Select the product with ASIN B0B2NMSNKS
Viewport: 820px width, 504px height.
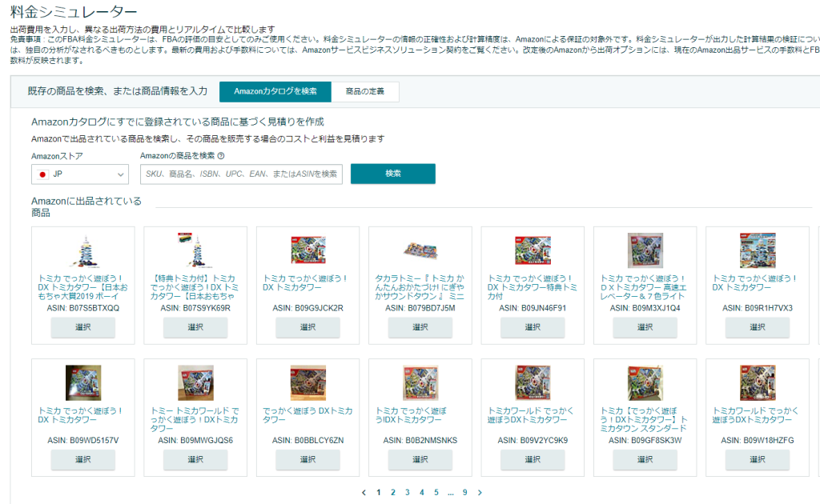(420, 460)
